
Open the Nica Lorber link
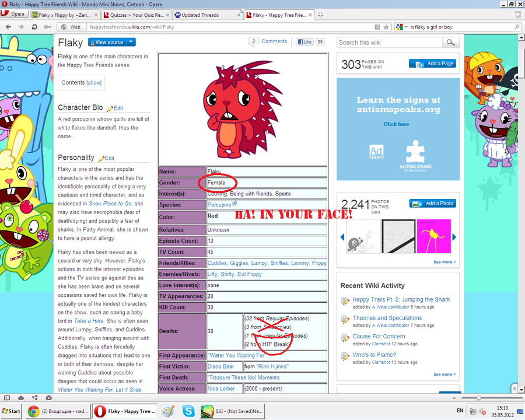point(221,388)
